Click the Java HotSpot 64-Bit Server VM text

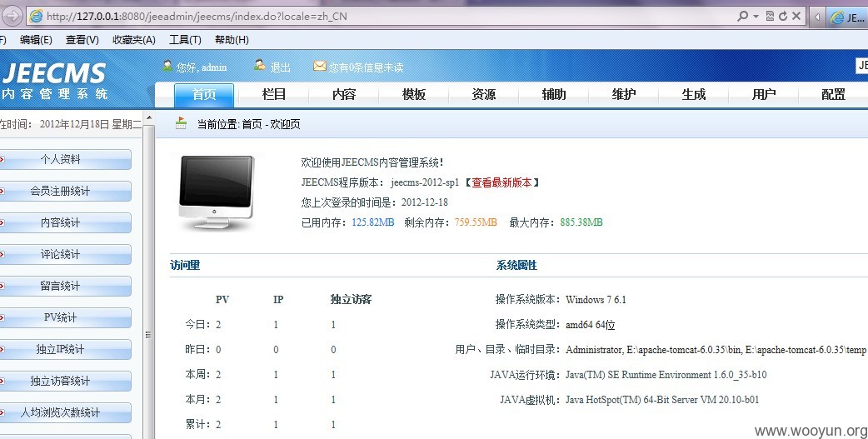pos(662,400)
